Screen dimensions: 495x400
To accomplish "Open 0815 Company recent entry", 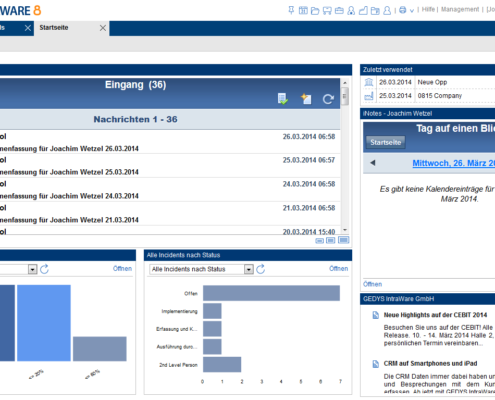I will (440, 96).
